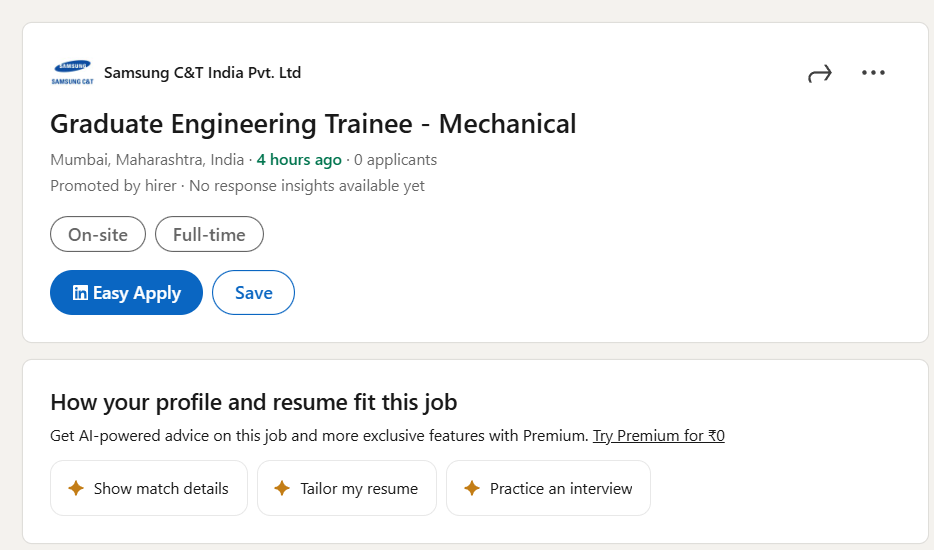
Task: Click the LinkedIn logo inside Easy Apply
Action: tap(80, 293)
